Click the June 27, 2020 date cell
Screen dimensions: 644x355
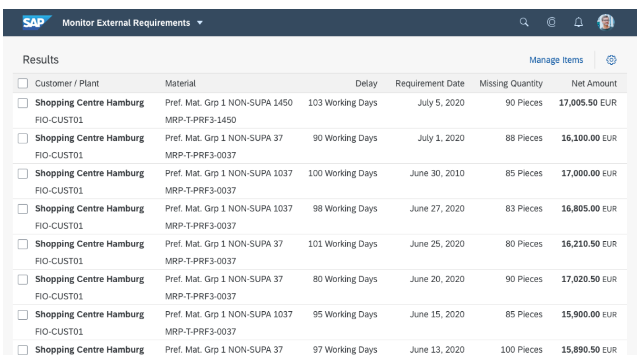point(437,208)
